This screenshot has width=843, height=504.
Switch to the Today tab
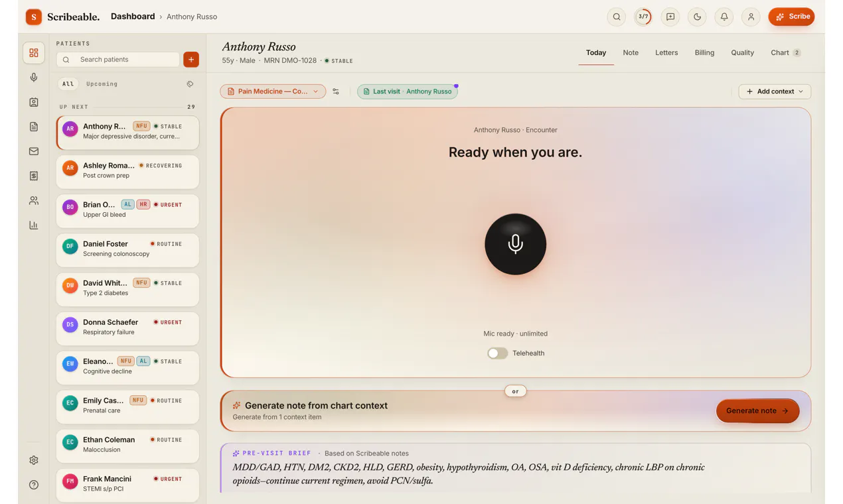click(x=596, y=52)
